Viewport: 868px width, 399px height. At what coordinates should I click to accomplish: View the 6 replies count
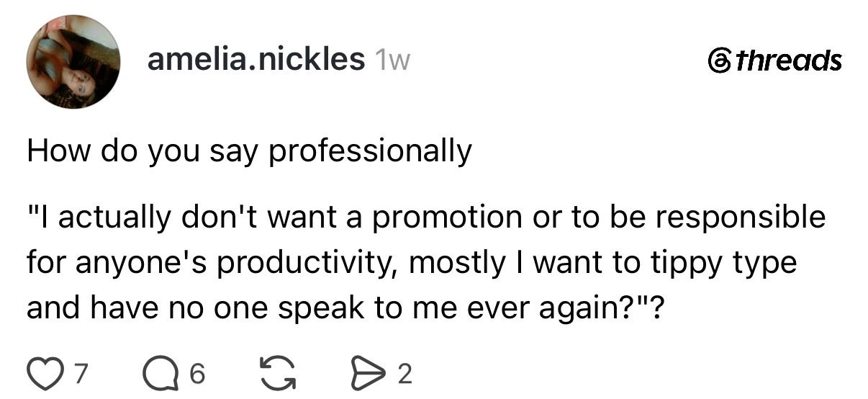click(x=198, y=375)
